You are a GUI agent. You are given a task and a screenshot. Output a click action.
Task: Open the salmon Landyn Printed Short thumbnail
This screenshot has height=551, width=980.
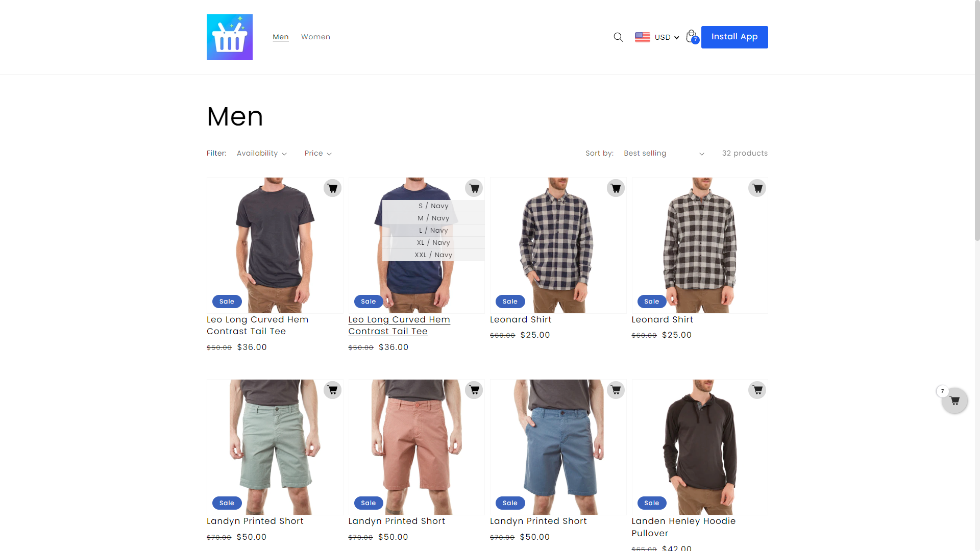pos(416,447)
